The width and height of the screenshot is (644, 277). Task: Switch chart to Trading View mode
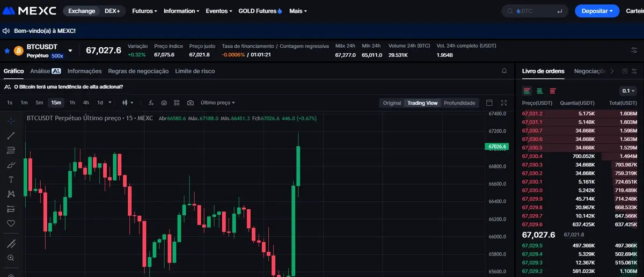click(422, 103)
